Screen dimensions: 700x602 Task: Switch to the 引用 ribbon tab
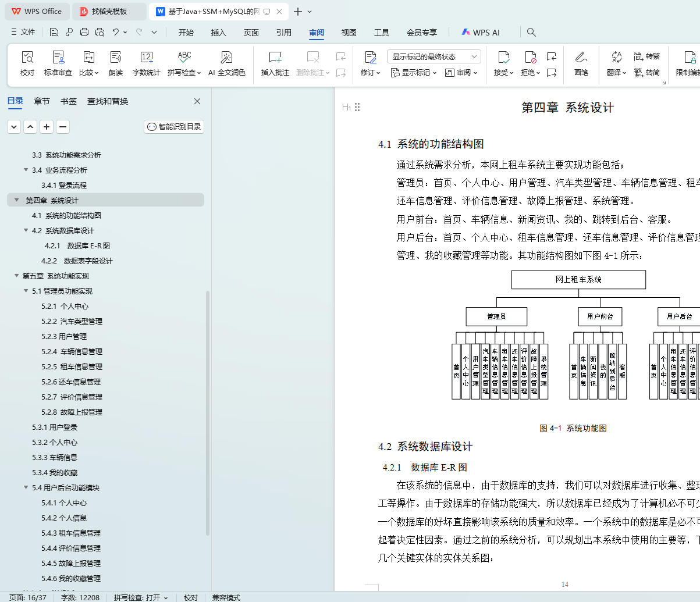tap(284, 33)
